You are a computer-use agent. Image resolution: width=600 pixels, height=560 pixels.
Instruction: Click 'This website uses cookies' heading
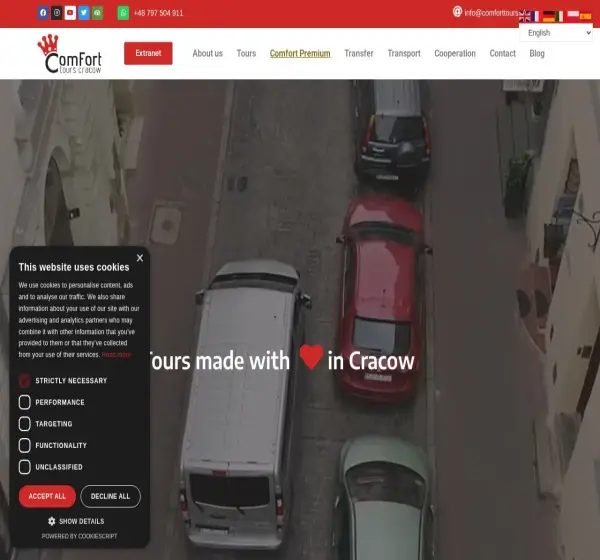(x=74, y=267)
